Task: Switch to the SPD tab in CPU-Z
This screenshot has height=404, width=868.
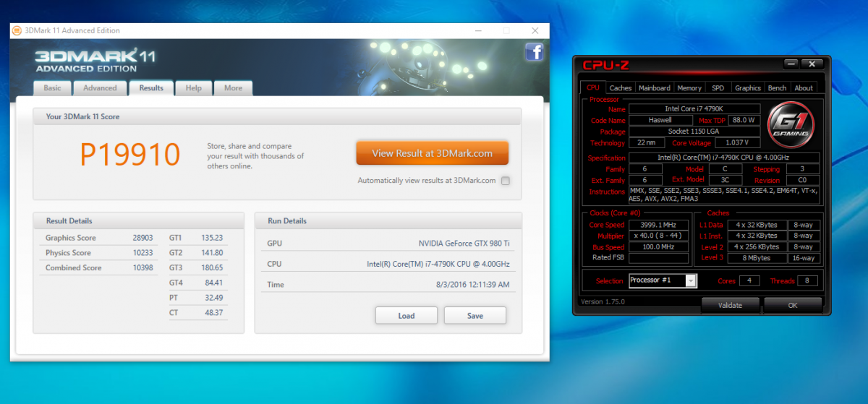Action: (718, 88)
